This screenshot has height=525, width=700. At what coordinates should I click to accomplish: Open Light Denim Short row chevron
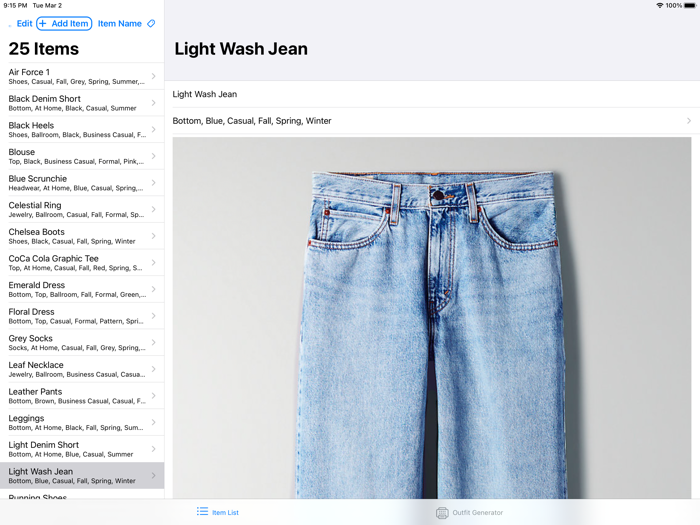154,449
